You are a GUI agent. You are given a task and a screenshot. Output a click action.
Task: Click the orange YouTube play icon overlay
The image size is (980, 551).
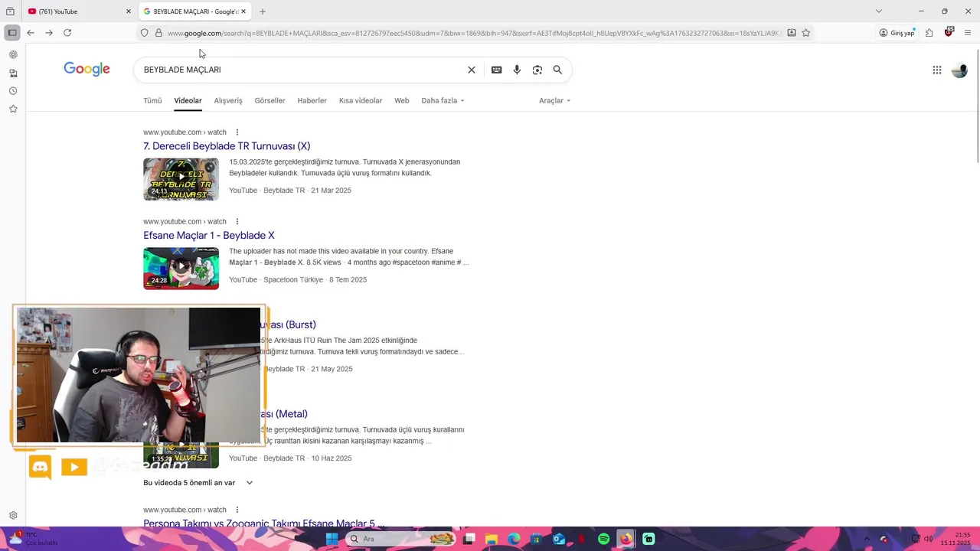pyautogui.click(x=74, y=467)
